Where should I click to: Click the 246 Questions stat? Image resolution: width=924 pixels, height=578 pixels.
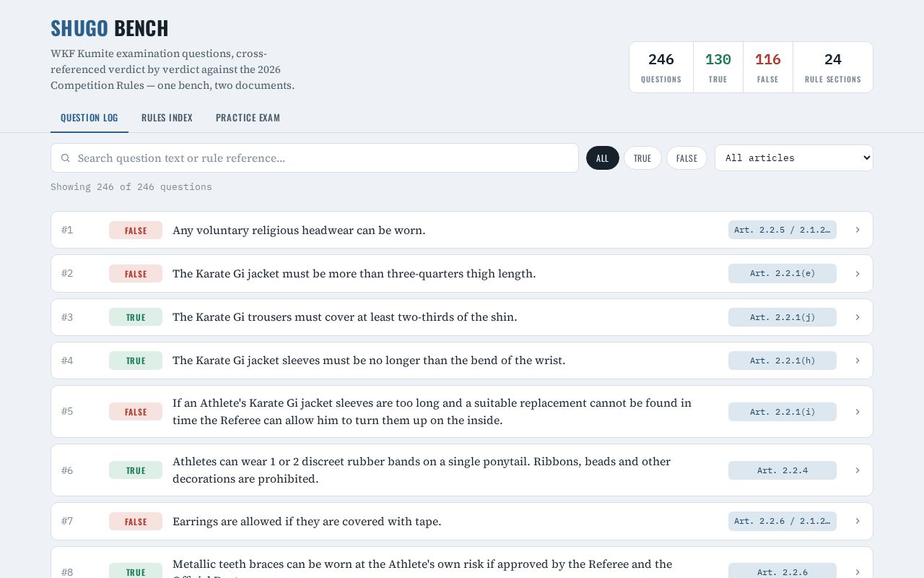(661, 67)
